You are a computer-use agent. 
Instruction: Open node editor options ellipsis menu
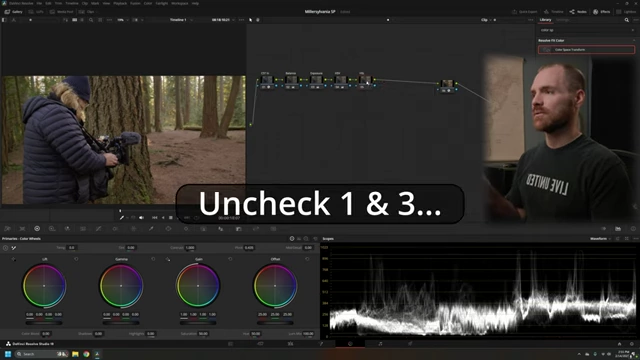click(x=530, y=20)
